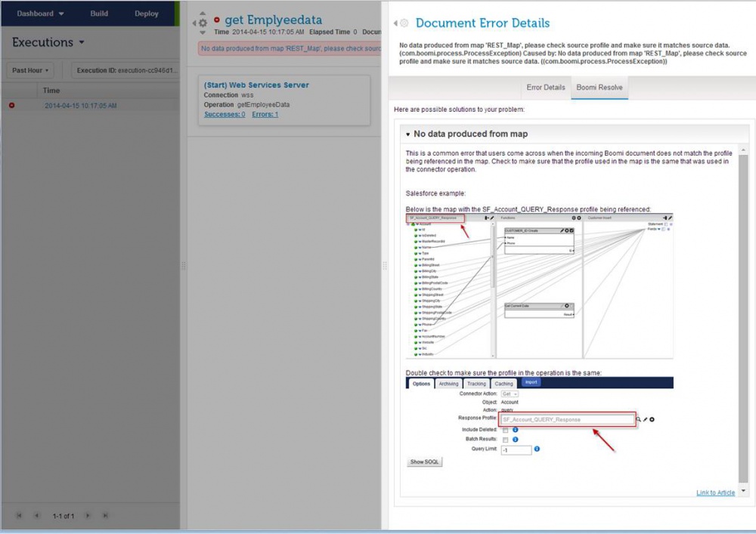756x534 pixels.
Task: Click collapse arrow left of Document Error Details
Action: click(x=395, y=23)
